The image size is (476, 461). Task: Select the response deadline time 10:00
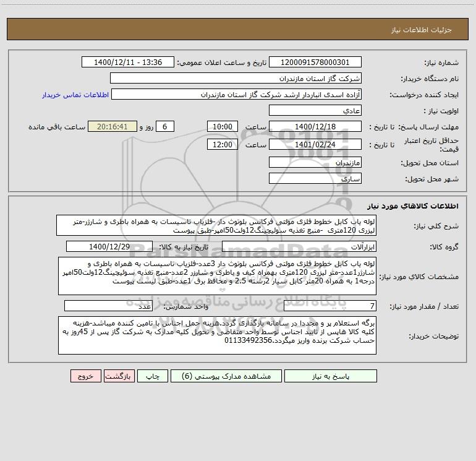221,127
